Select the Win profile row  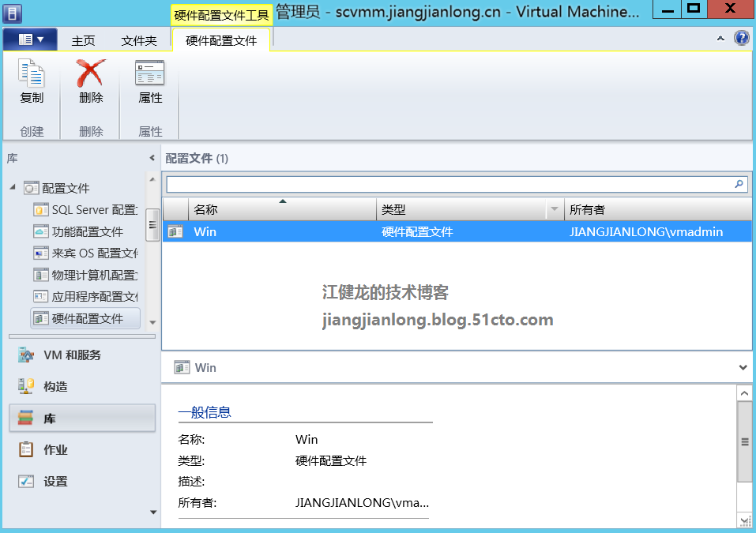click(457, 232)
